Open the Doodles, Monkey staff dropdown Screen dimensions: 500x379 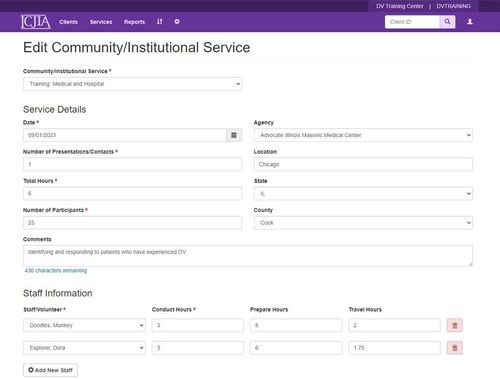click(84, 325)
